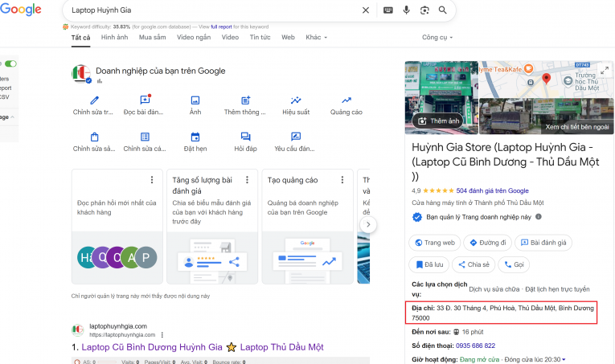
Task: Open the full report keyword link
Action: [x=221, y=27]
